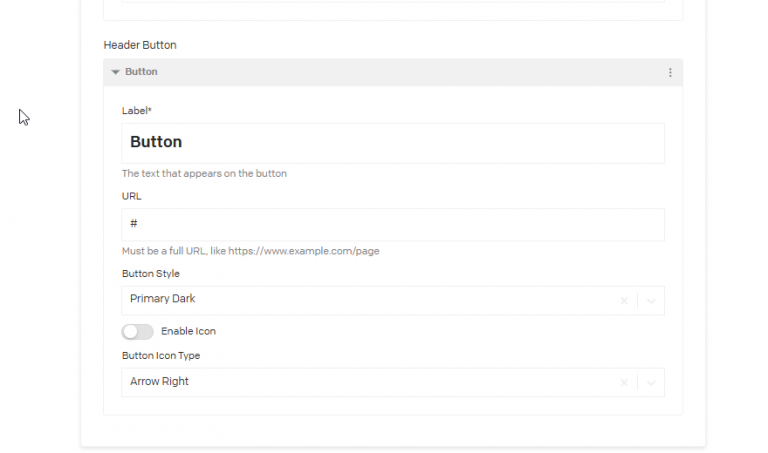Click the Button Icon Type caption
Screen dimensions: 768x453
(x=161, y=355)
